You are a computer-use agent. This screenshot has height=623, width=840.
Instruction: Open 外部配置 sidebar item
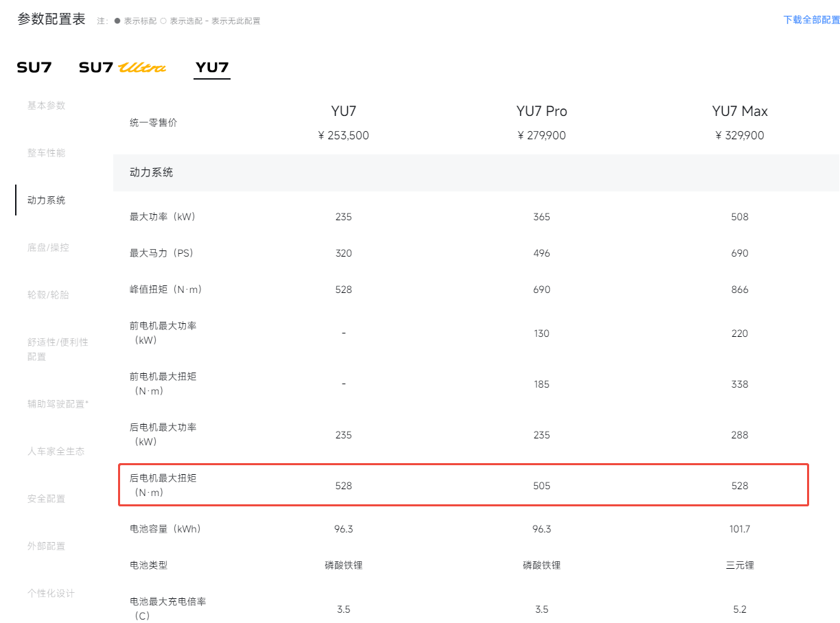(x=47, y=546)
